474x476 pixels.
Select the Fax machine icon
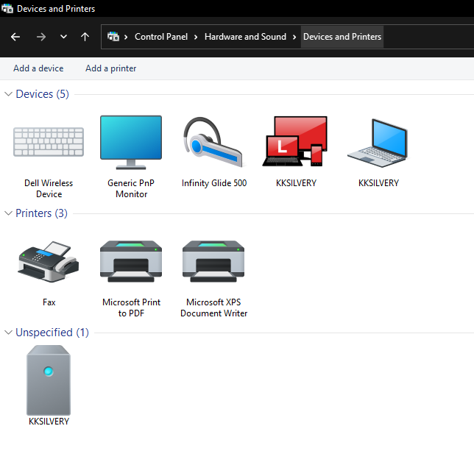coord(49,262)
